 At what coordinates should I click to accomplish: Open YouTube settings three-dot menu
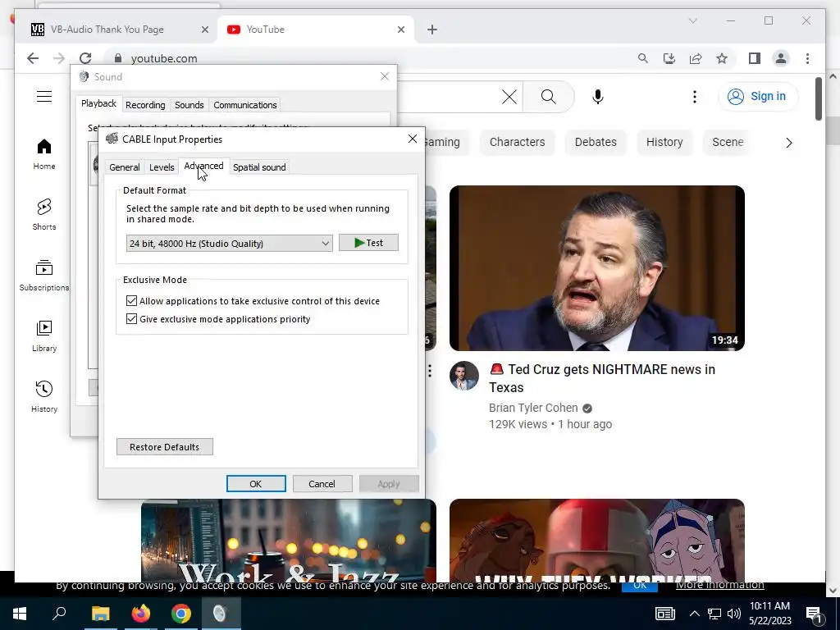coord(694,97)
